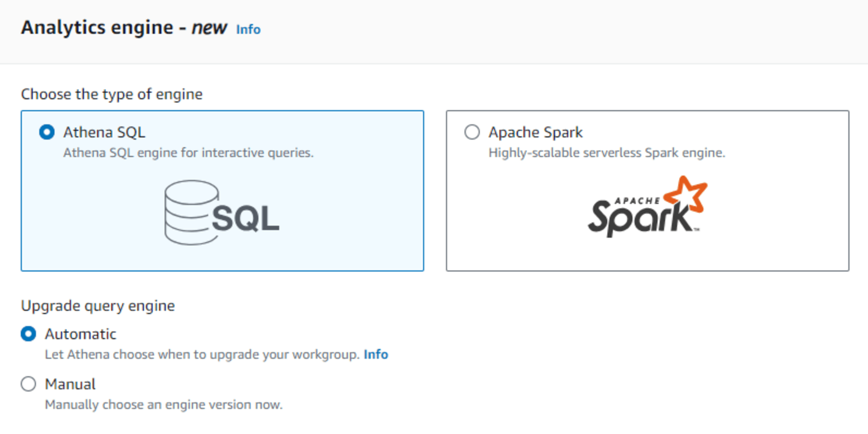Open Info link beside Analytics engine heading
Screen dimensions: 868x434
[248, 30]
